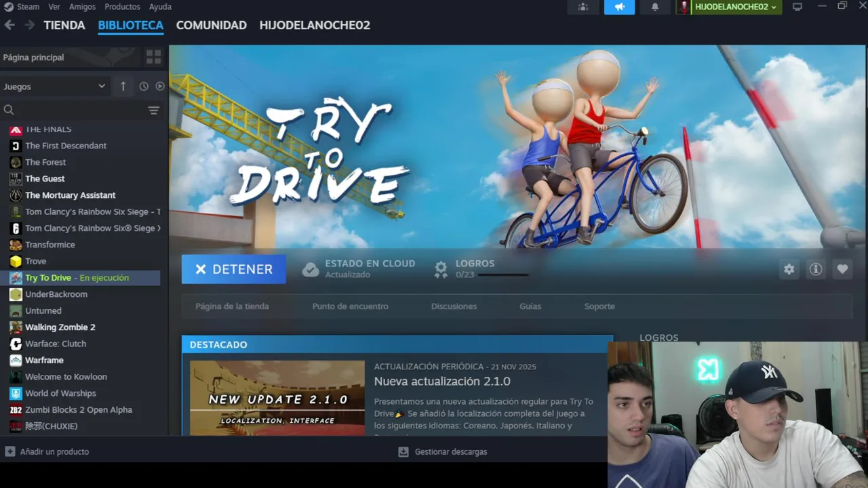
Task: Open the Productos menu
Action: [122, 7]
